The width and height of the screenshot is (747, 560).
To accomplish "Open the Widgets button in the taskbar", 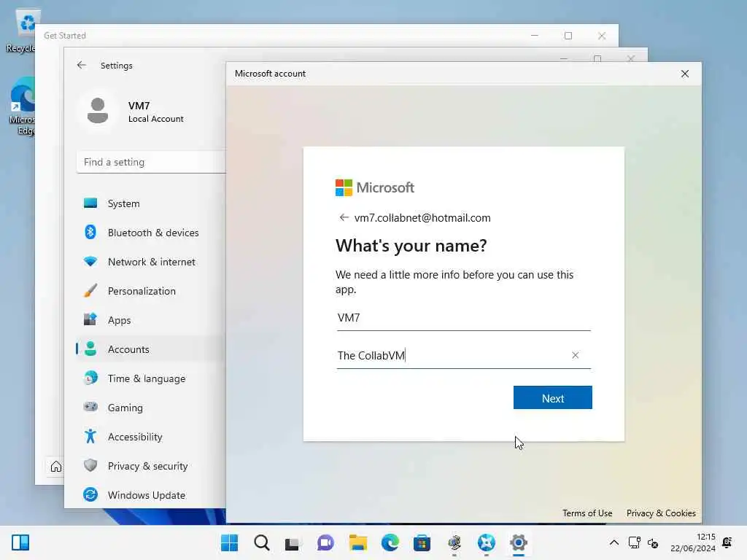I will (20, 542).
